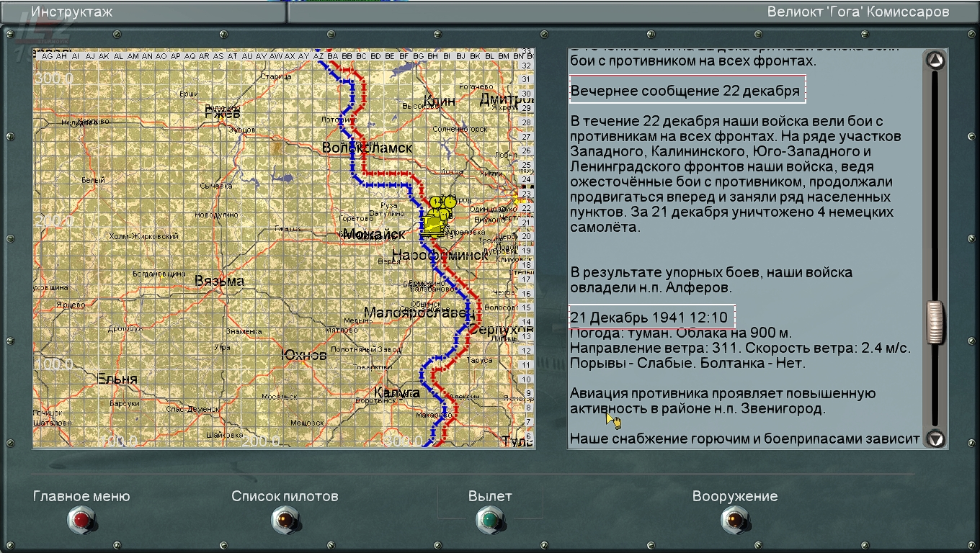Click pilot name Велиокт 'Гога' Комиссаров
The width and height of the screenshot is (980, 553).
(858, 12)
